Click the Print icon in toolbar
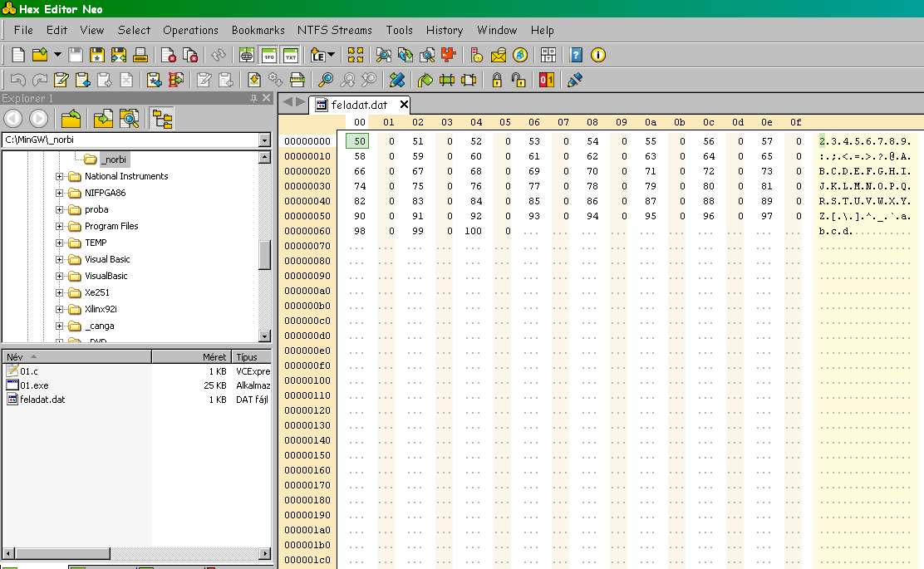This screenshot has width=924, height=569. [x=140, y=56]
